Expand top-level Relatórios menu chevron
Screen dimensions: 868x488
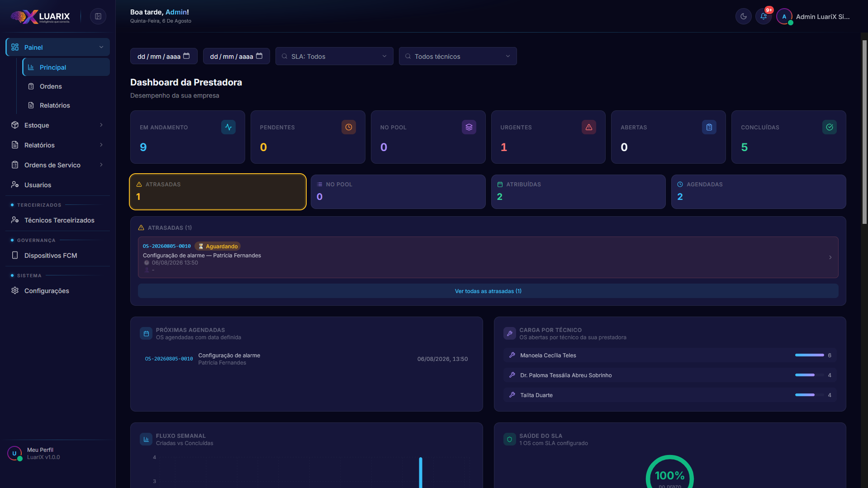click(x=101, y=145)
